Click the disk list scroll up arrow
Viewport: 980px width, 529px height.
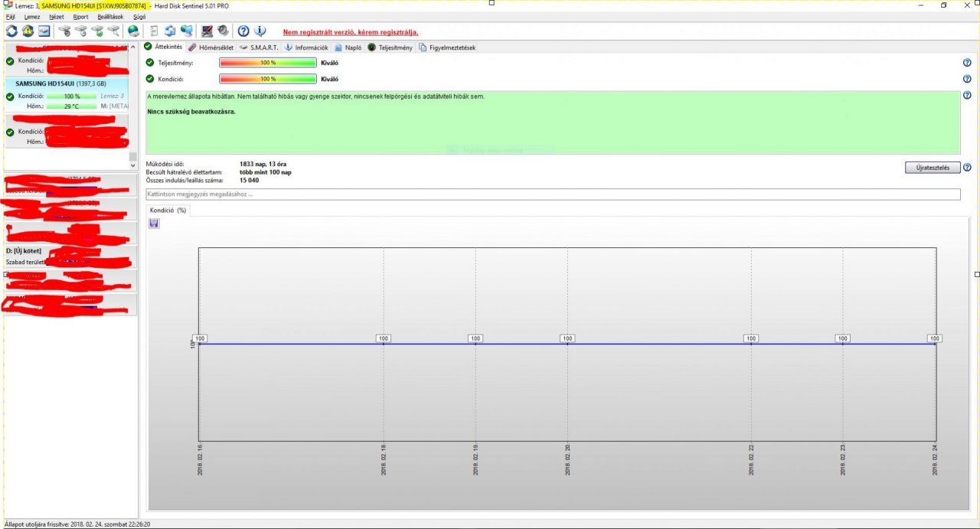[x=132, y=47]
